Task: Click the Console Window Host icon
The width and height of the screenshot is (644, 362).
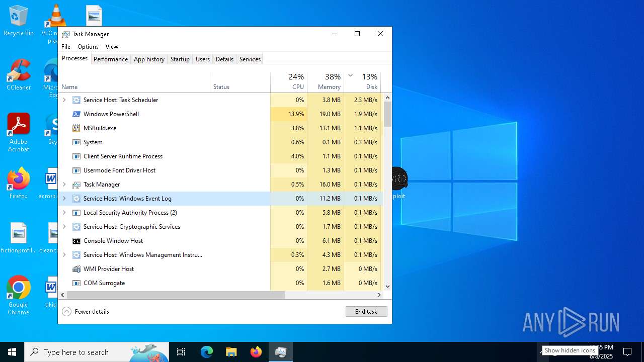Action: coord(76,241)
